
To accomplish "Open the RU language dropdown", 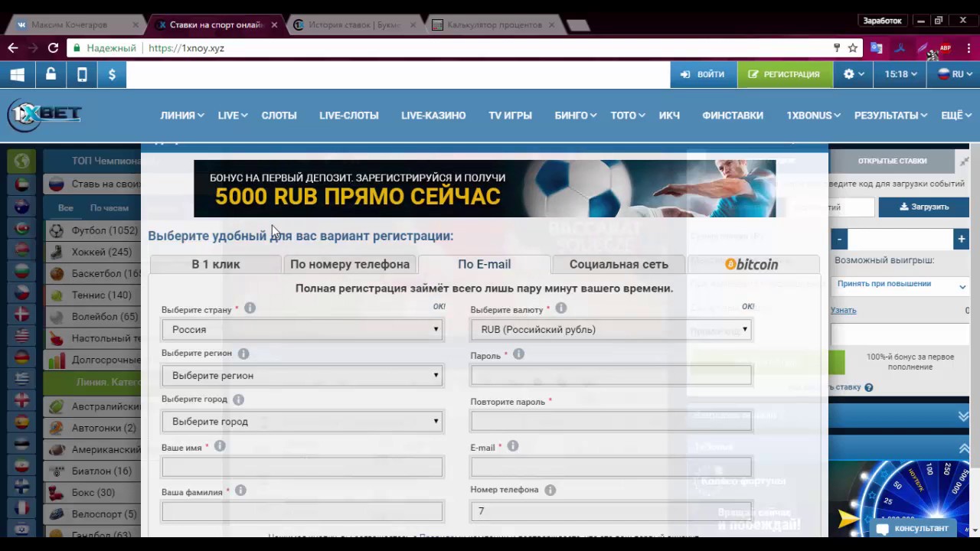I will tap(955, 74).
